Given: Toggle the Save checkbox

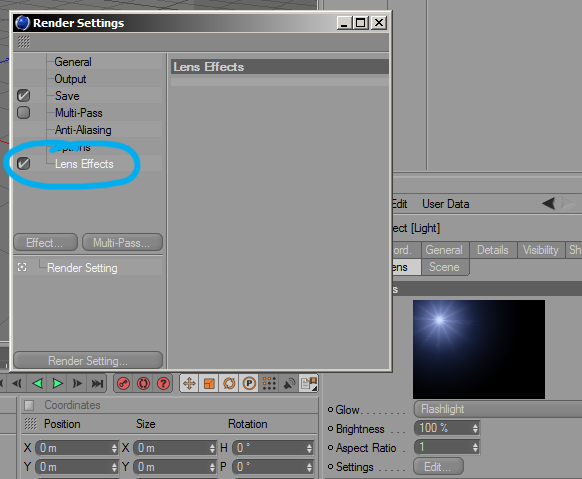Looking at the screenshot, I should 23,96.
